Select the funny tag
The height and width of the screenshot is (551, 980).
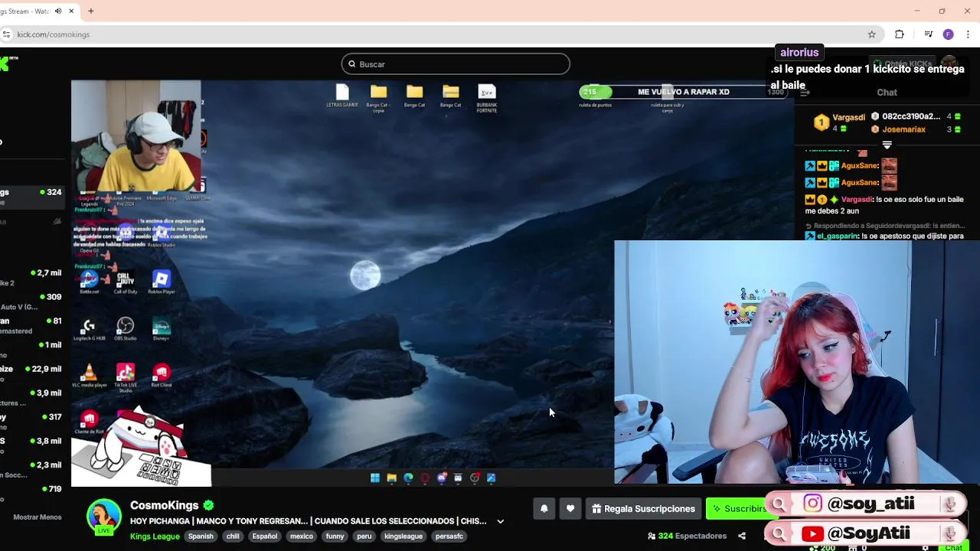pyautogui.click(x=335, y=536)
